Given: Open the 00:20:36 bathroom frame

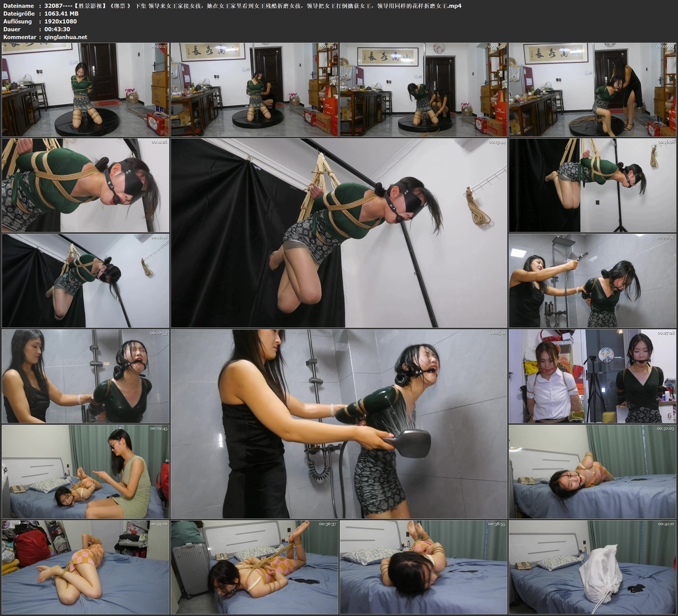Looking at the screenshot, I should click(x=592, y=281).
